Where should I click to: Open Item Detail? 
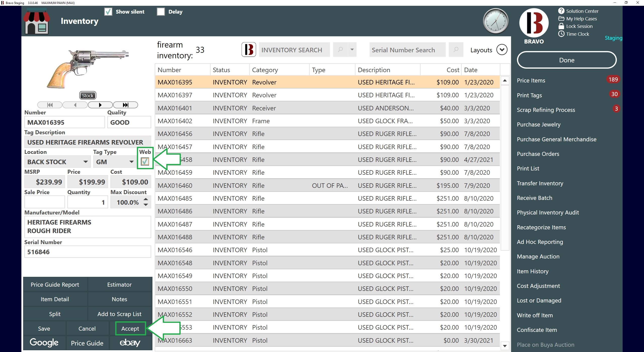(55, 299)
